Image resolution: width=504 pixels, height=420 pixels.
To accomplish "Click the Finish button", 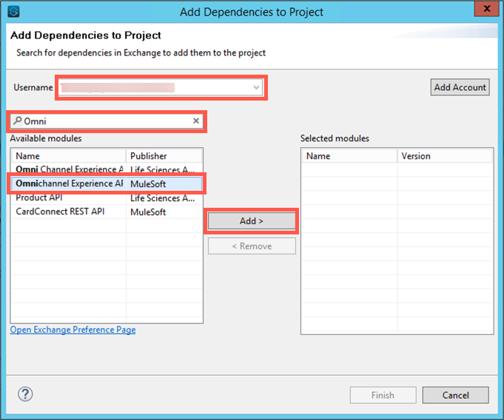I will coord(383,395).
